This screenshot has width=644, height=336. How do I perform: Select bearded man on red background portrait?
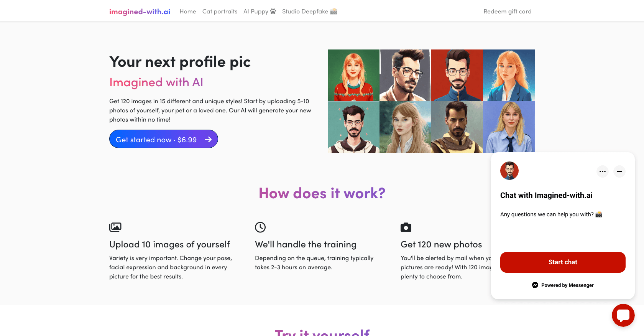point(457,75)
